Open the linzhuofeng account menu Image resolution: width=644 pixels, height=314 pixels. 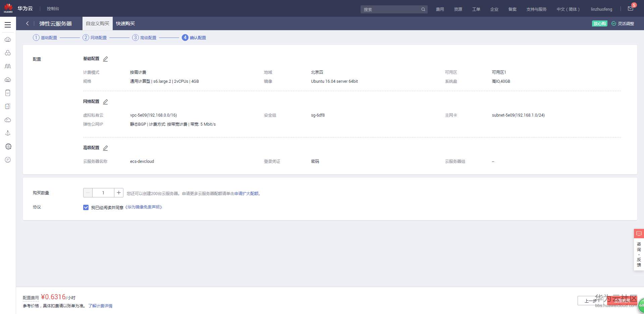601,9
